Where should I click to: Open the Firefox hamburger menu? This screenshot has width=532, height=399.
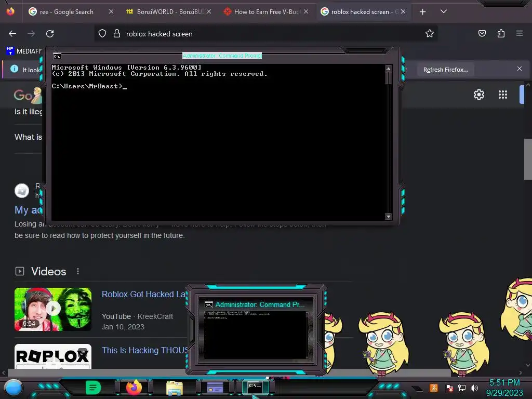[x=520, y=33]
